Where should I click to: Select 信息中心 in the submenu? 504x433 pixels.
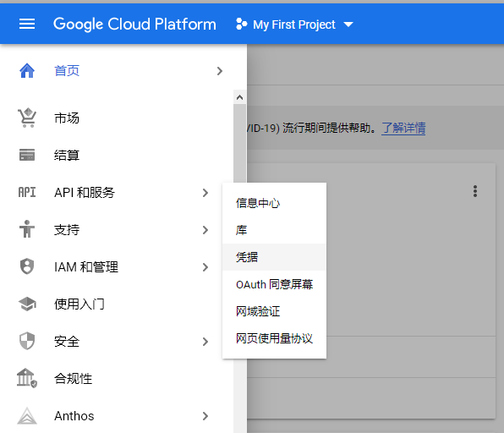coord(274,203)
